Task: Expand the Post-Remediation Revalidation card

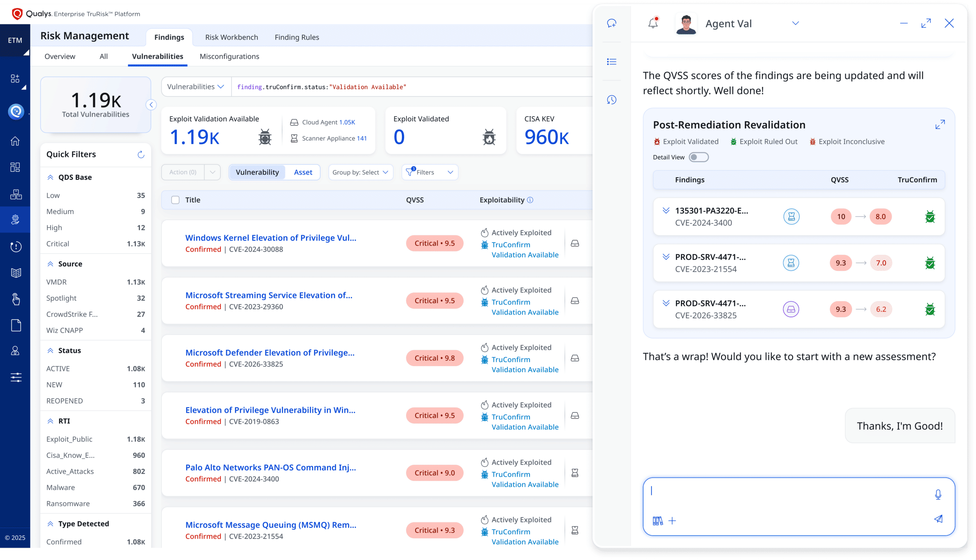Action: 940,125
